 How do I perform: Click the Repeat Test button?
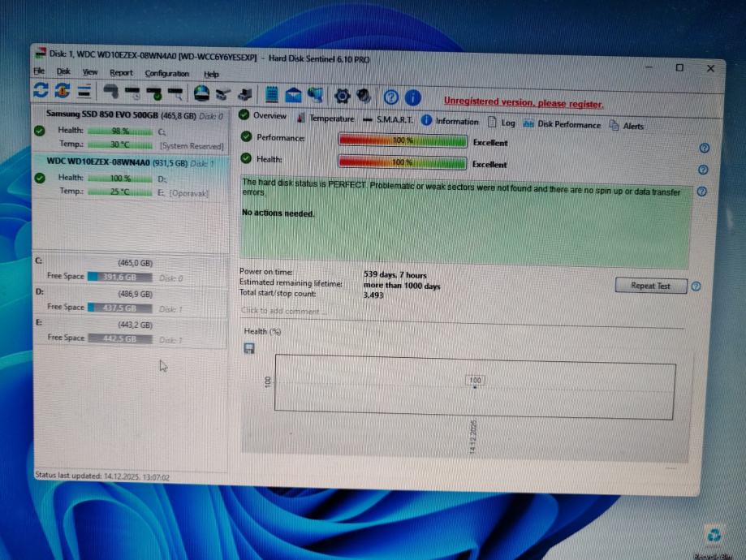[x=651, y=286]
